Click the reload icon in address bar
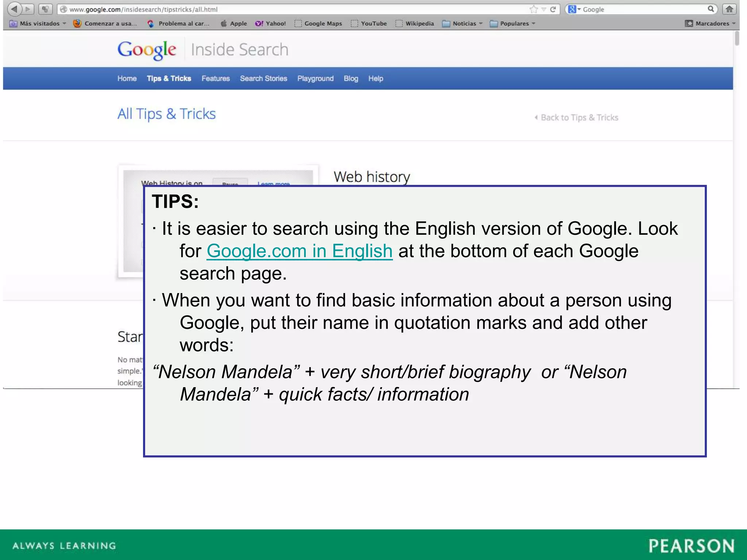Viewport: 747px width, 560px height. point(553,9)
